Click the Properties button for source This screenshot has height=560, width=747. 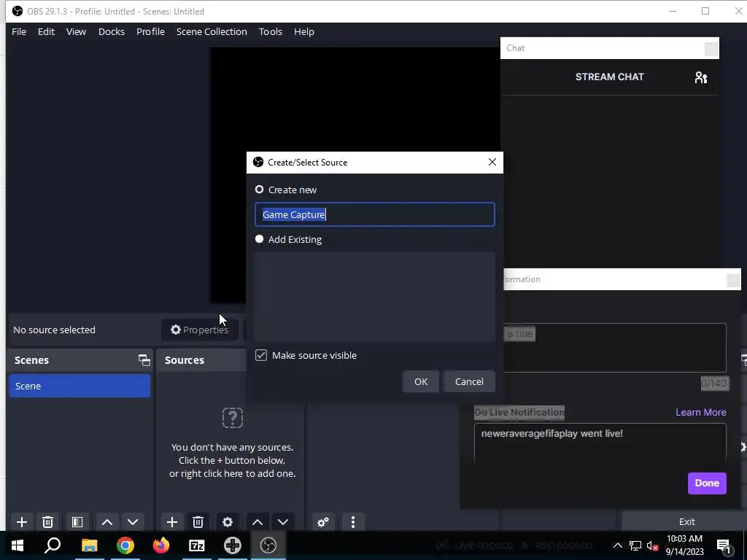[200, 330]
